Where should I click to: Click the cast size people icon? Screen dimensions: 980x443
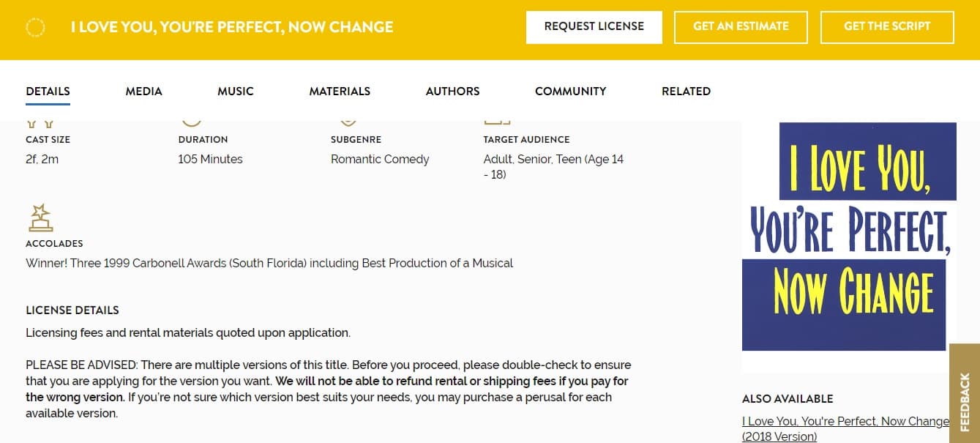pos(40,124)
